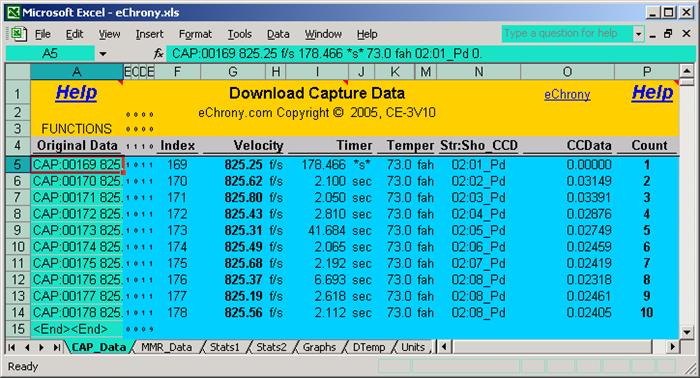Image resolution: width=700 pixels, height=378 pixels.
Task: Open the Tools menu
Action: [x=240, y=34]
